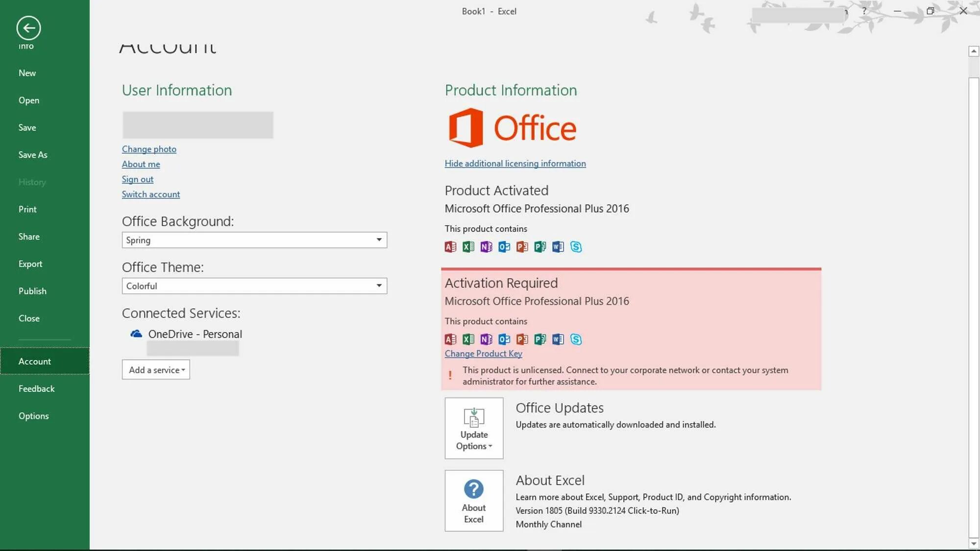
Task: Click the About me link
Action: coord(141,165)
